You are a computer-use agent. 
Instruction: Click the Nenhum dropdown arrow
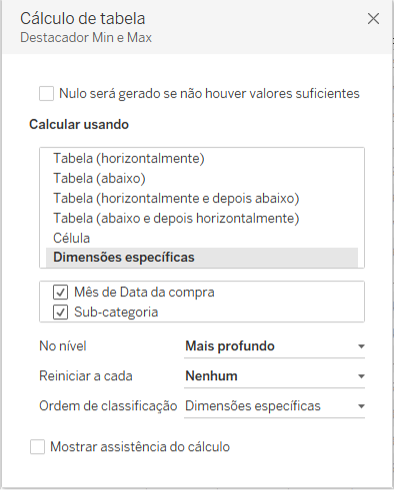pos(361,377)
